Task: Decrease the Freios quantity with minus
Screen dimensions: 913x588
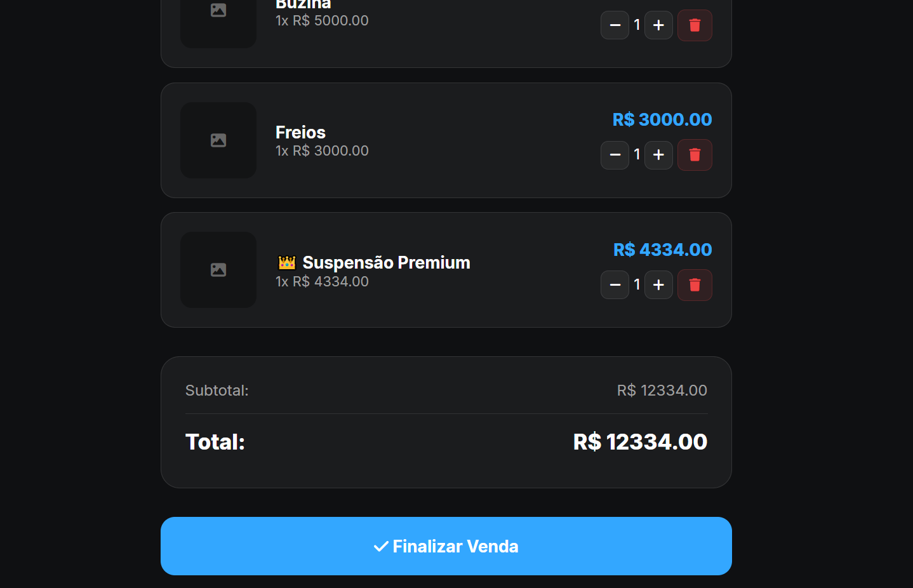Action: [x=615, y=155]
